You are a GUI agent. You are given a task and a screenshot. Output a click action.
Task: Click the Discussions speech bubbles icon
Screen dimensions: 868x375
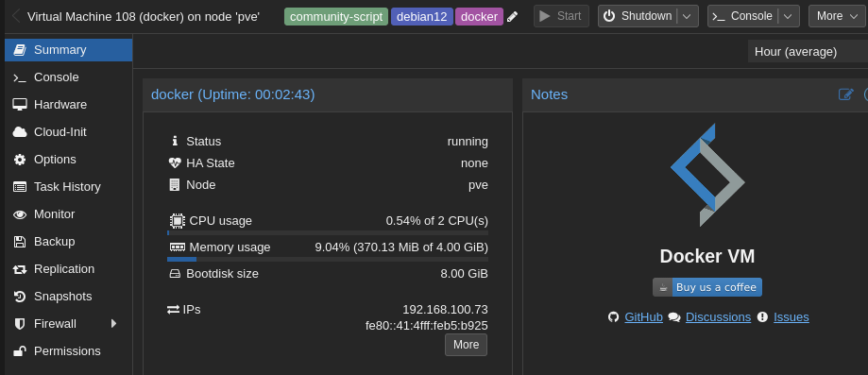(674, 316)
